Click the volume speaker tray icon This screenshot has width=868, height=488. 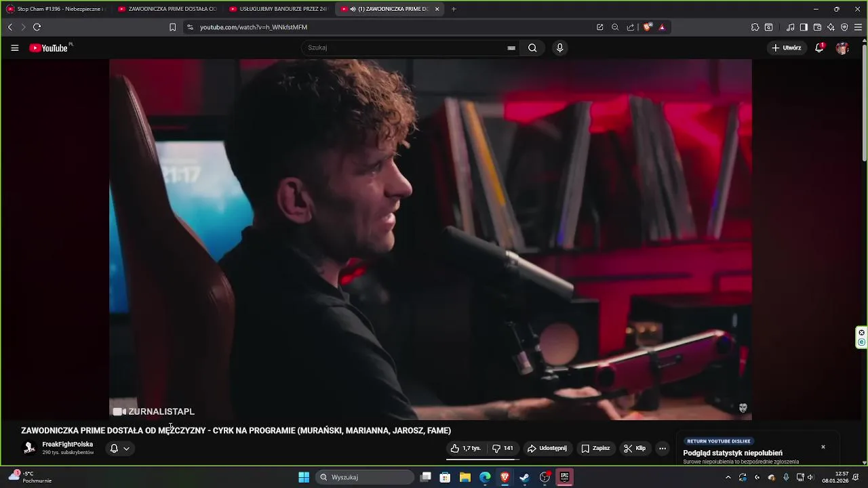pyautogui.click(x=810, y=477)
